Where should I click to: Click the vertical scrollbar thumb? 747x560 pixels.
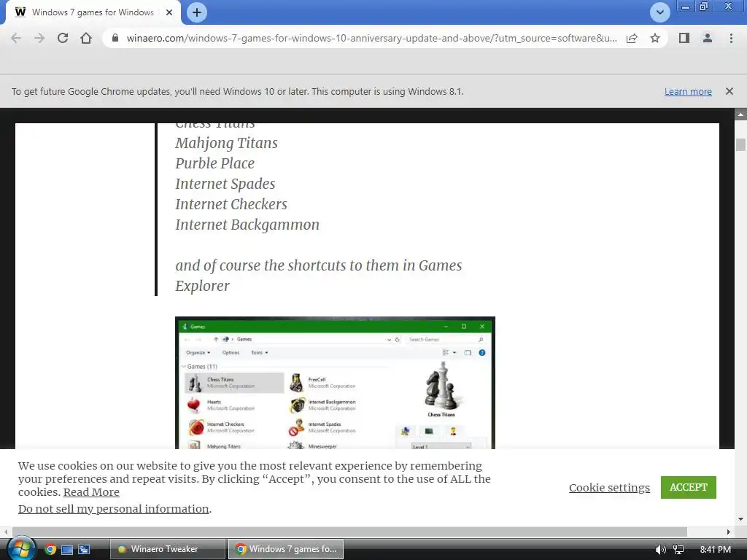[x=740, y=144]
